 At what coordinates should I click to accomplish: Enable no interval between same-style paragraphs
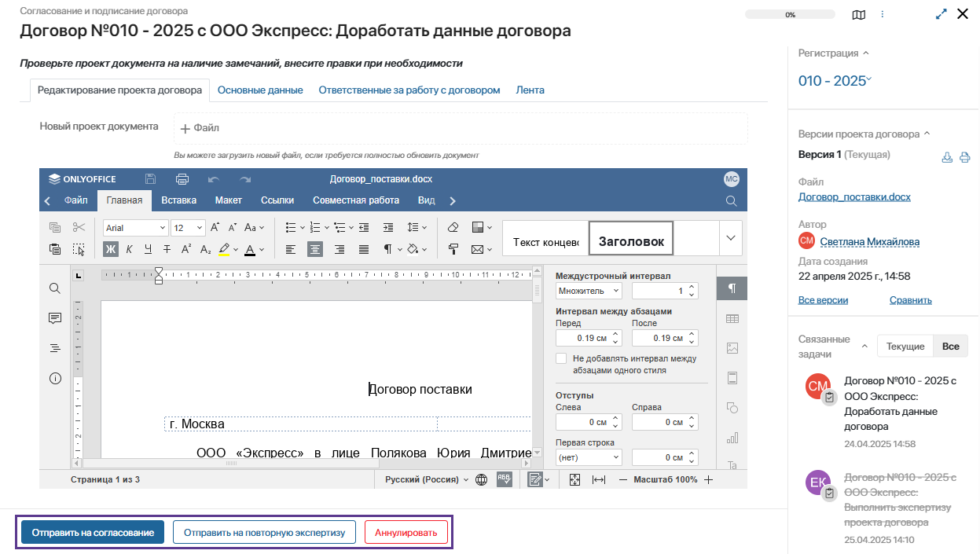[561, 358]
